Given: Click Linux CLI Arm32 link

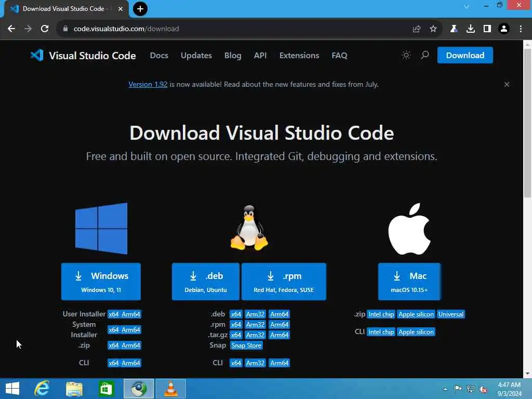Looking at the screenshot, I should pos(255,363).
